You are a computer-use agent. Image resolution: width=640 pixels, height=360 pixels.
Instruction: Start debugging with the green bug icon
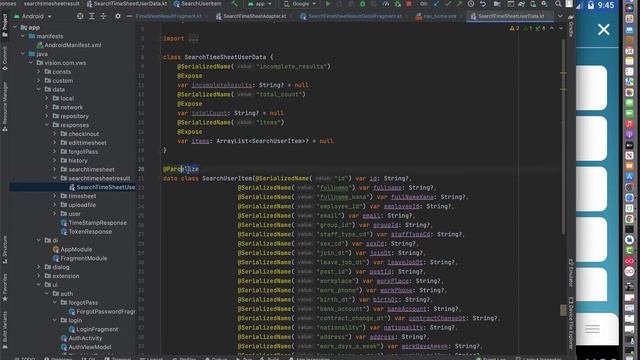362,4
